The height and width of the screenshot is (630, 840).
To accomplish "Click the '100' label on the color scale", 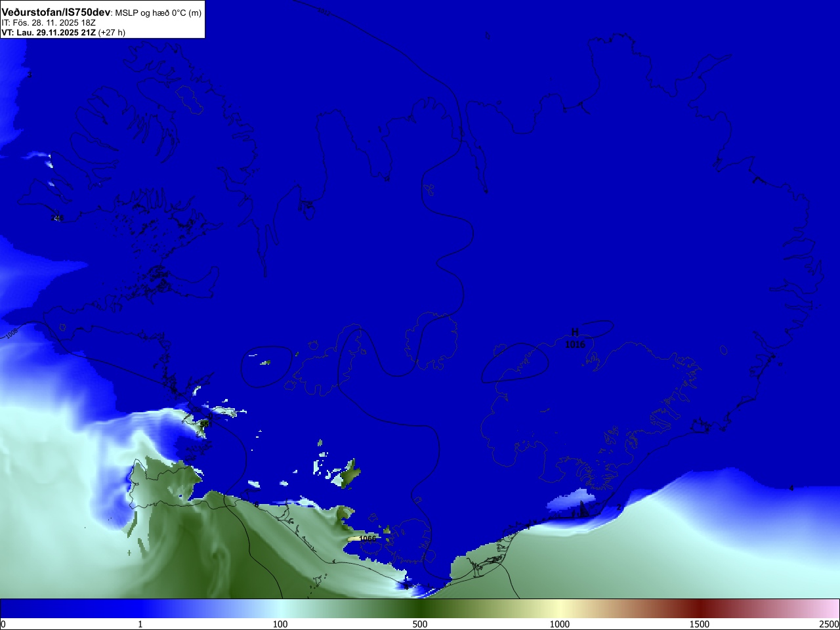I will click(280, 624).
